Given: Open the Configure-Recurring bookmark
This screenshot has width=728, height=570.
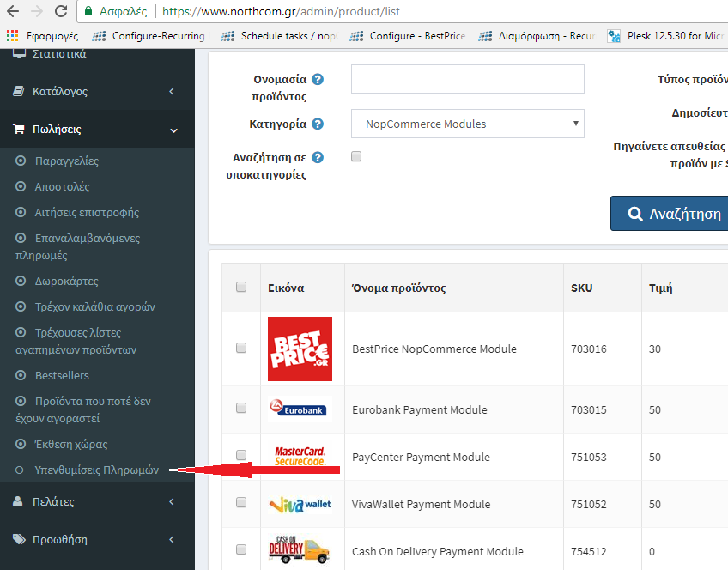Looking at the screenshot, I should [x=150, y=36].
